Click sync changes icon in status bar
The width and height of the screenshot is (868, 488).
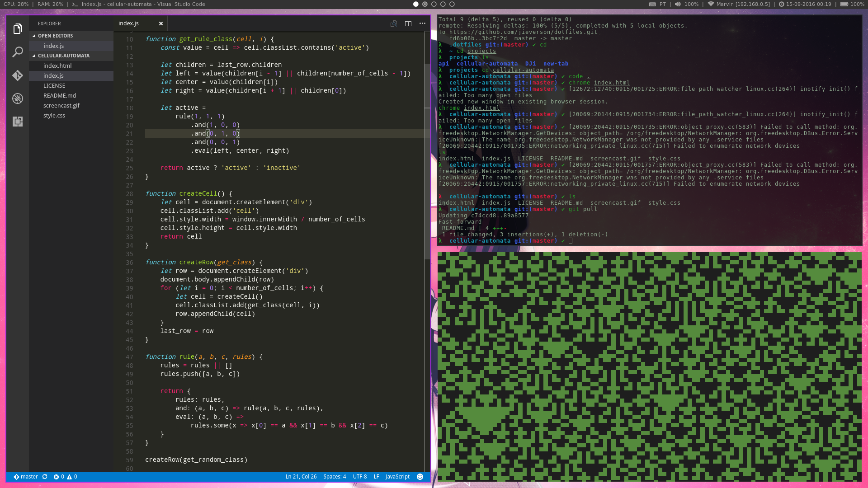point(45,477)
